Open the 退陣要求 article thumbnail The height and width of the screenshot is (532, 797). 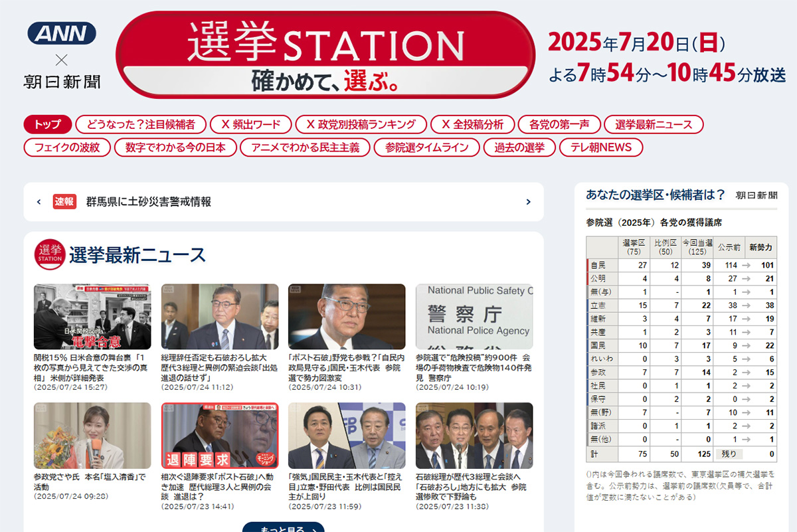click(220, 435)
